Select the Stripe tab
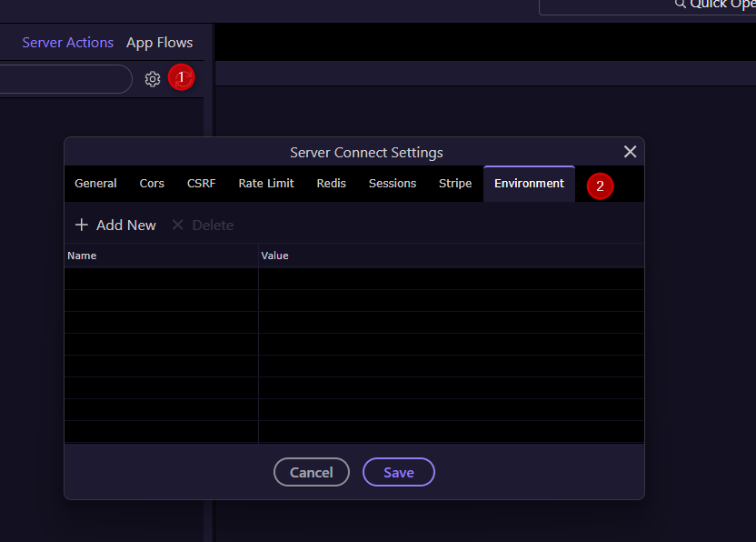Viewport: 756px width, 542px height. coord(455,184)
